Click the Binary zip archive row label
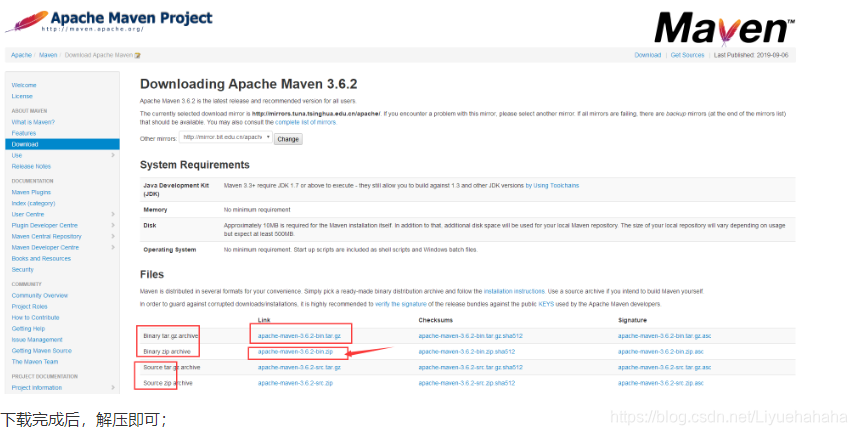 pos(167,352)
